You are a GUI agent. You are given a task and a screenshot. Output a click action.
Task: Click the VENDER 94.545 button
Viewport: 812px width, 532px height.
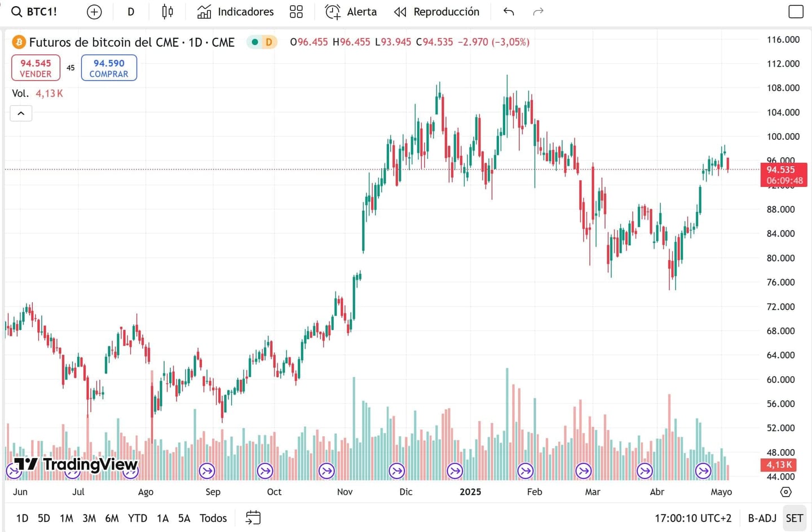[36, 67]
